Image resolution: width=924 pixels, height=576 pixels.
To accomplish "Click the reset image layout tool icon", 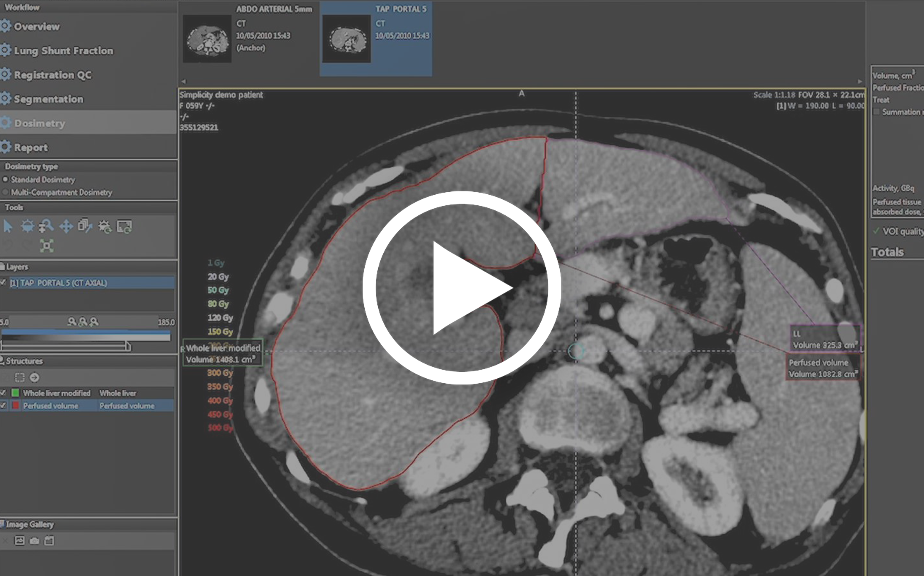I will 124,226.
